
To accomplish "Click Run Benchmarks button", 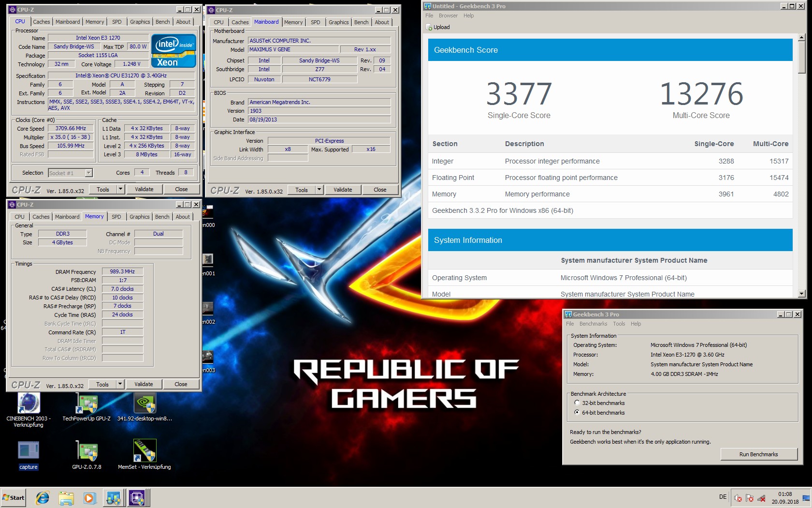I will [x=759, y=454].
